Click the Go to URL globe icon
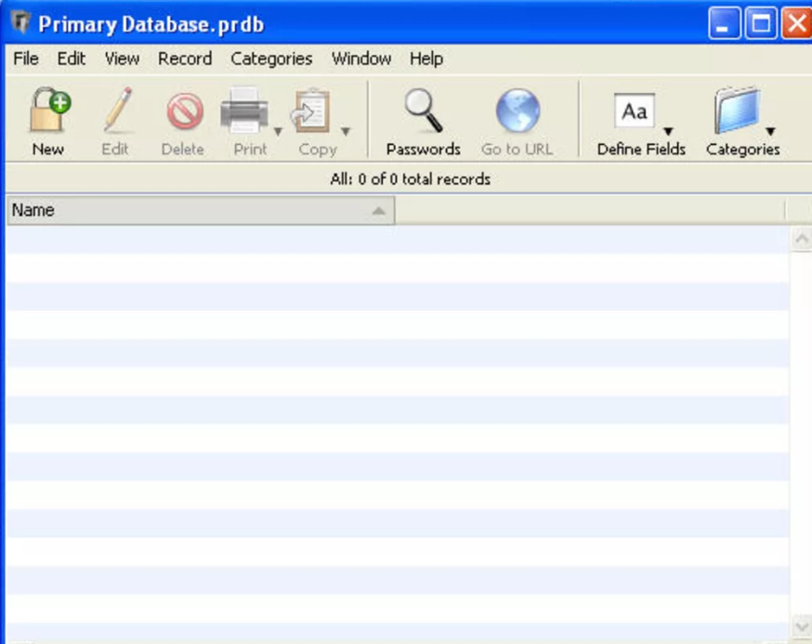This screenshot has width=812, height=644. [x=517, y=111]
